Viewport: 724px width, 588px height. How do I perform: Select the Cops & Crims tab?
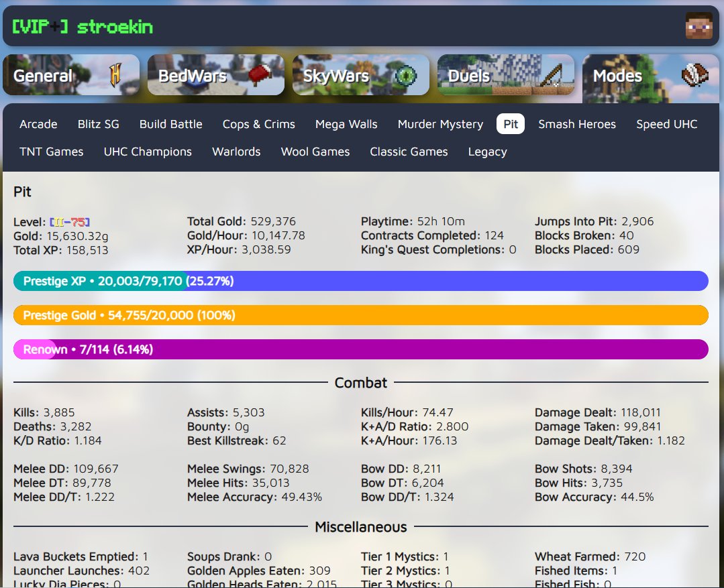click(258, 124)
